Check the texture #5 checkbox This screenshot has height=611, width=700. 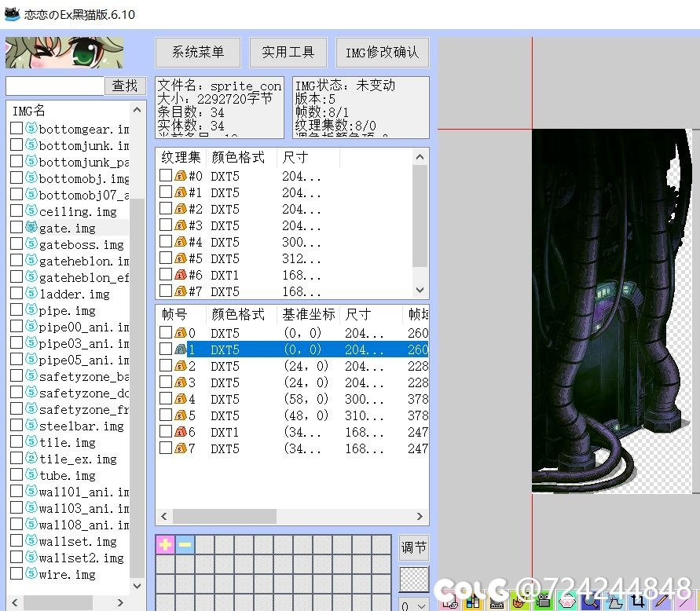(166, 258)
